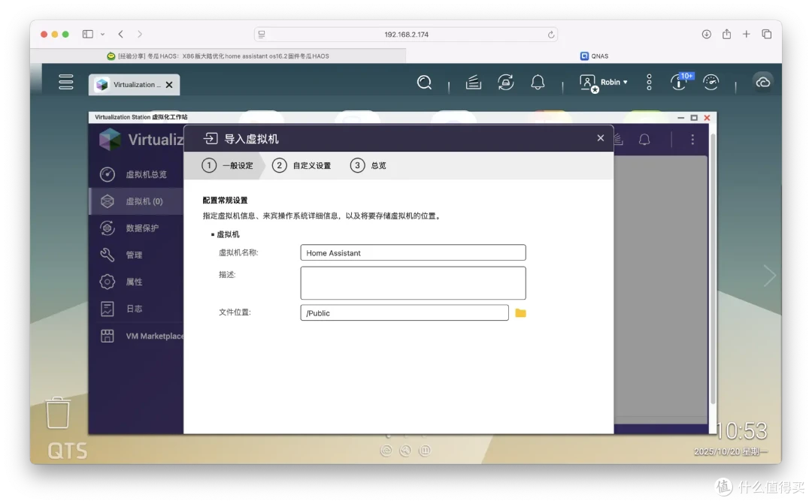Go forward in Safari
The width and height of the screenshot is (812, 504).
click(140, 34)
